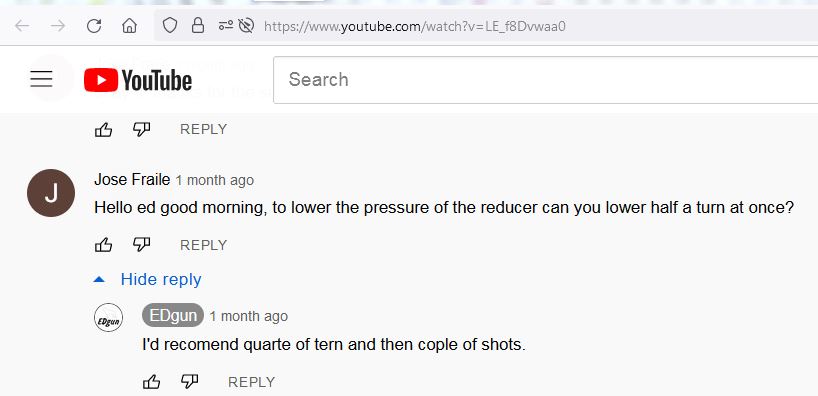Click the YouTube Search field

click(545, 80)
